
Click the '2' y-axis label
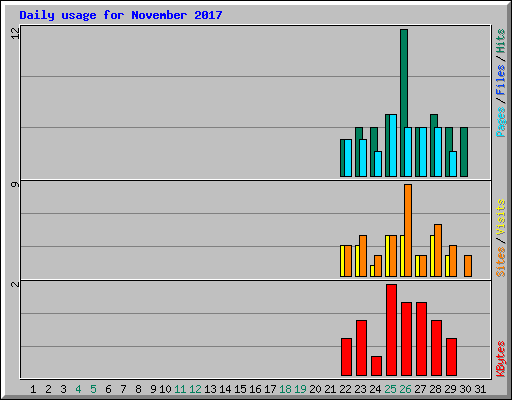click(x=16, y=284)
